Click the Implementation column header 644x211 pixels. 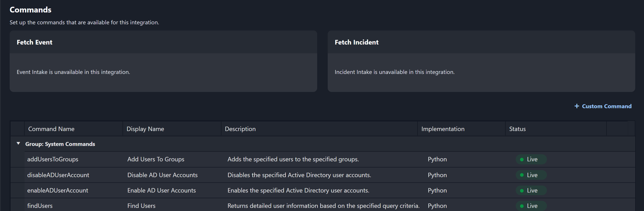click(x=443, y=129)
